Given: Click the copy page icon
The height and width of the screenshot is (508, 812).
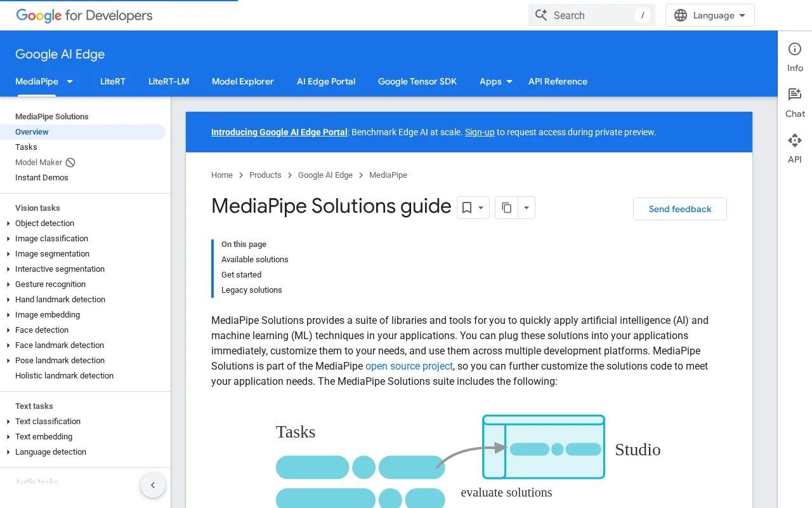Looking at the screenshot, I should click(x=506, y=208).
